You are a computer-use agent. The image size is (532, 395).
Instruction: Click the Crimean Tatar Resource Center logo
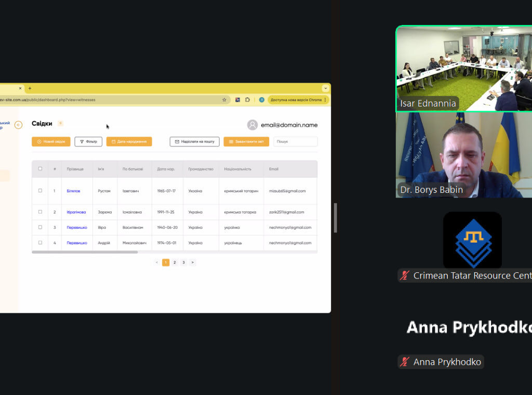[x=472, y=240]
